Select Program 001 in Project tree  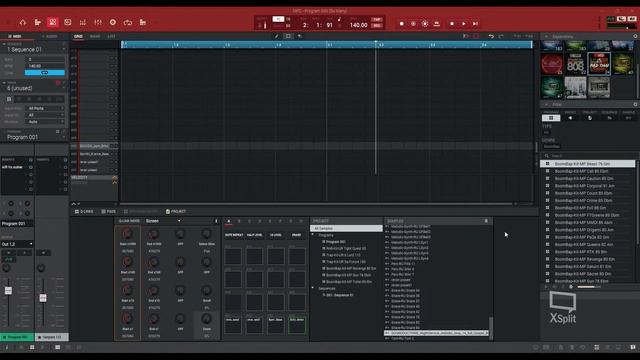[336, 242]
